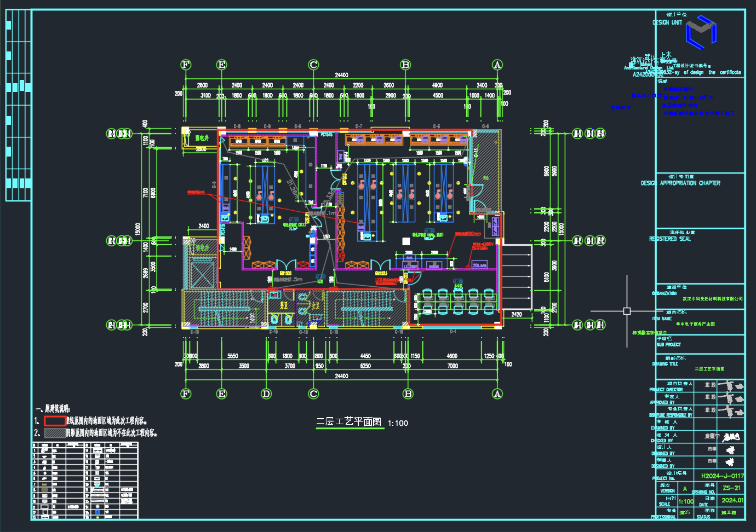
Task: Click the 1:100 scale next to drawing title
Action: [x=398, y=423]
